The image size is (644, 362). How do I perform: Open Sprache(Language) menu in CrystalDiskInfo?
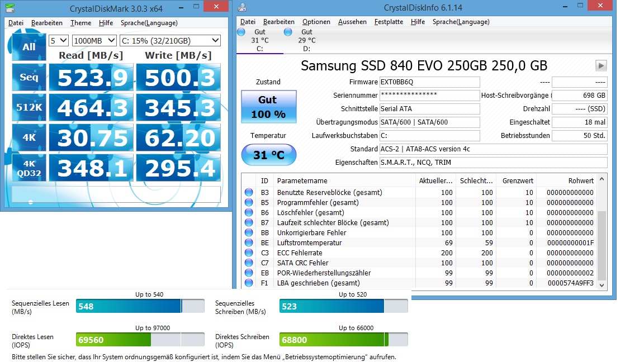(461, 22)
